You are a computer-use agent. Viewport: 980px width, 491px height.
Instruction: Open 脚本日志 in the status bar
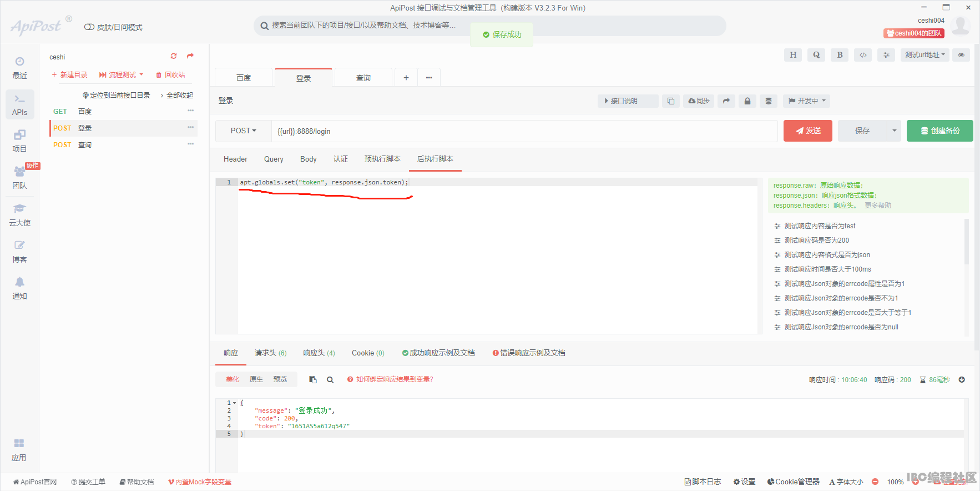click(703, 482)
